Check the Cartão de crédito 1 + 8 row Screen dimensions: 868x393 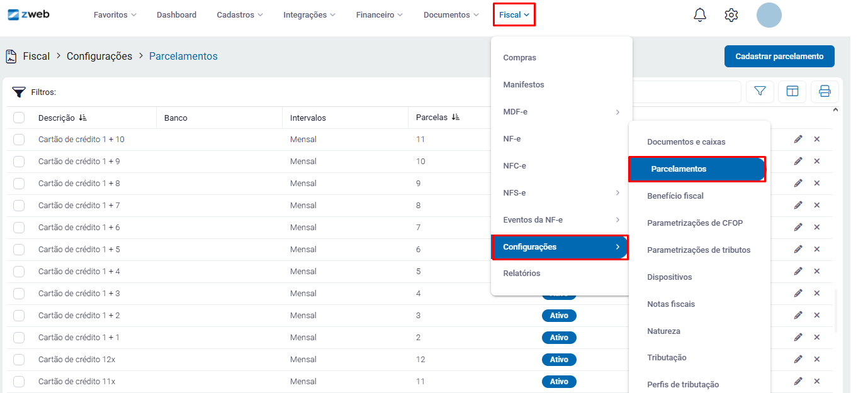pyautogui.click(x=19, y=184)
